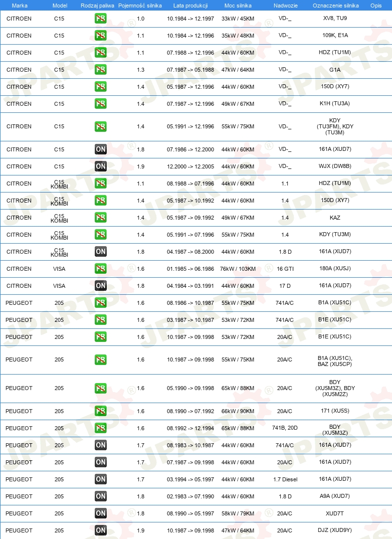Viewport: 392px width, 539px height.
Task: Click the Lata produkcji column header
Action: click(190, 6)
